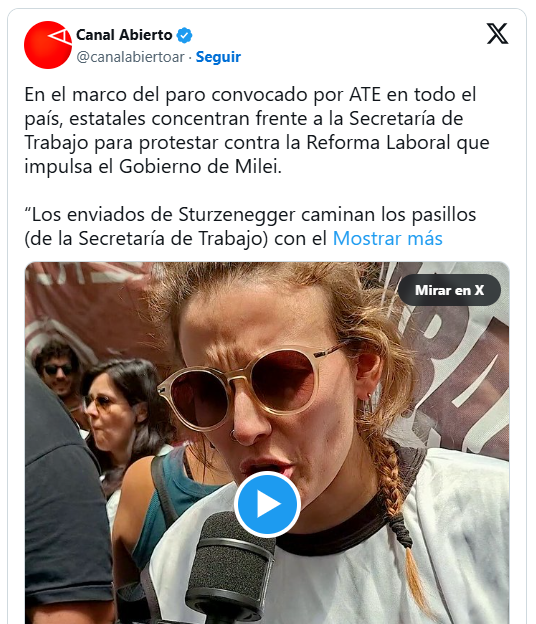Play the video with the blue play button

point(267,504)
